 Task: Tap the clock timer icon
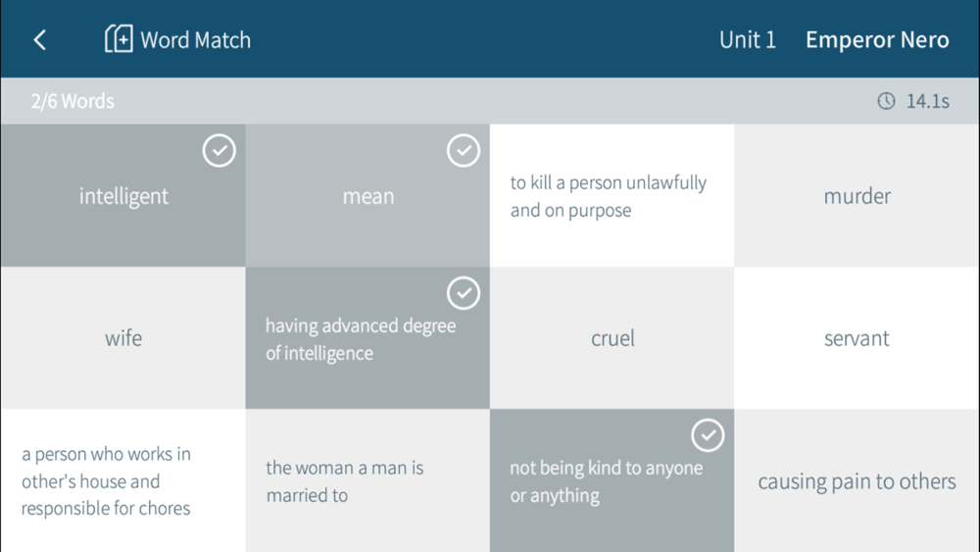pyautogui.click(x=886, y=101)
